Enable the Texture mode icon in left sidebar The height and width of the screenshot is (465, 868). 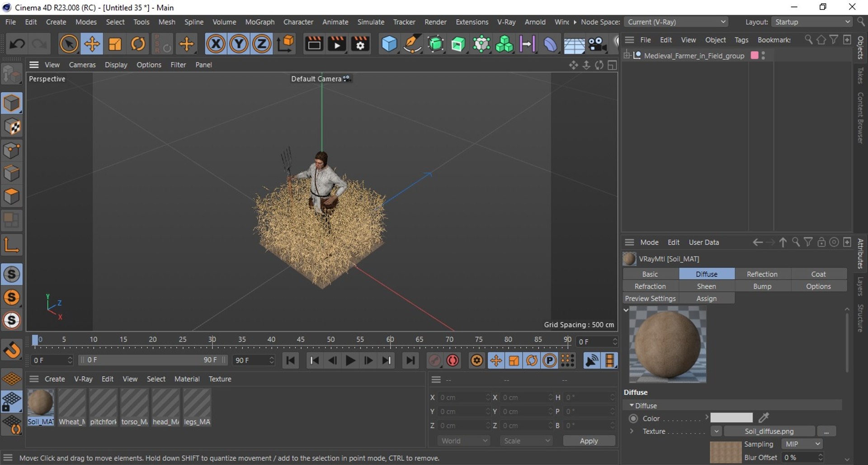click(x=12, y=127)
